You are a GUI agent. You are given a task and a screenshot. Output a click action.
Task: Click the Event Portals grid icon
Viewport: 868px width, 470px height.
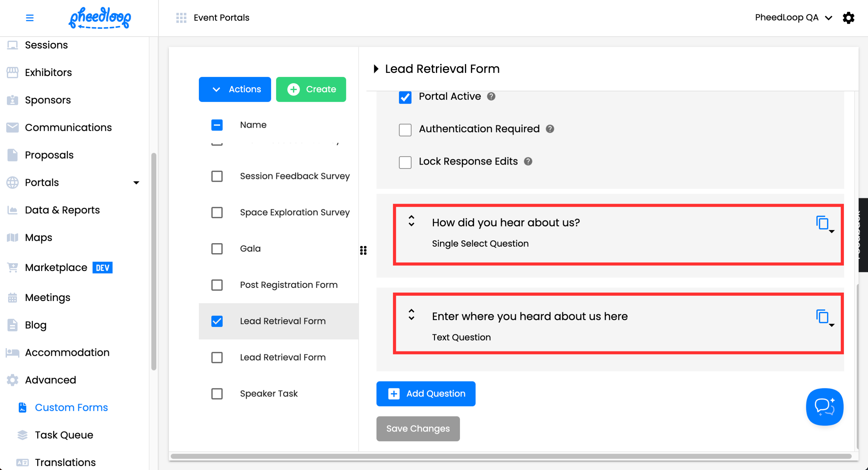181,18
